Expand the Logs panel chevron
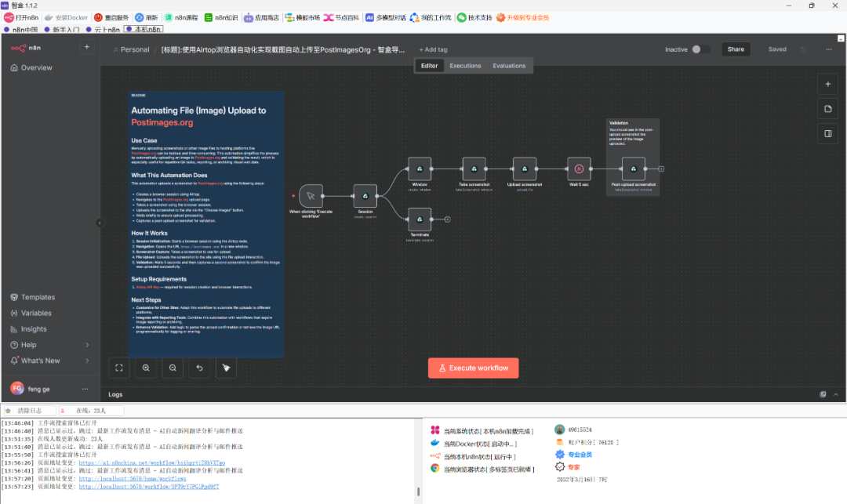847x504 pixels. click(836, 394)
